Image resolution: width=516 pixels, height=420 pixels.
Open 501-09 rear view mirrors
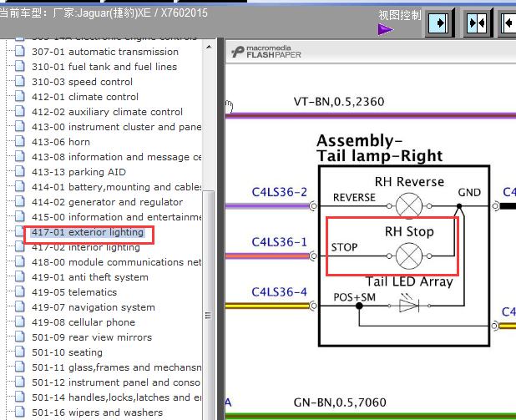point(92,337)
